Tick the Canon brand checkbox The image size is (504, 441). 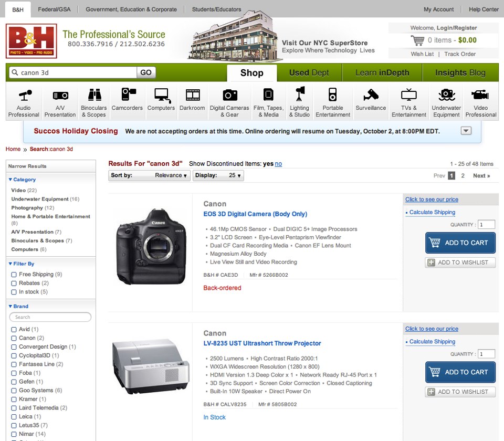(14, 338)
